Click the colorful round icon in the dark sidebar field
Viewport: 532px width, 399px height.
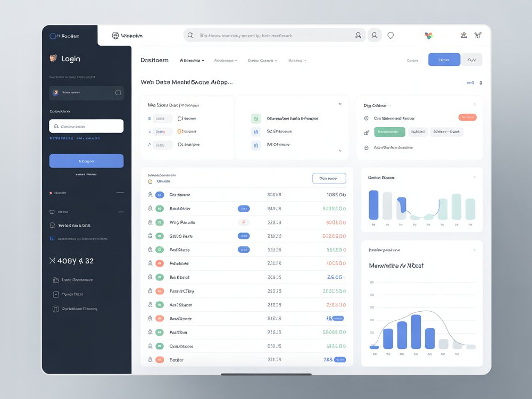pyautogui.click(x=56, y=93)
